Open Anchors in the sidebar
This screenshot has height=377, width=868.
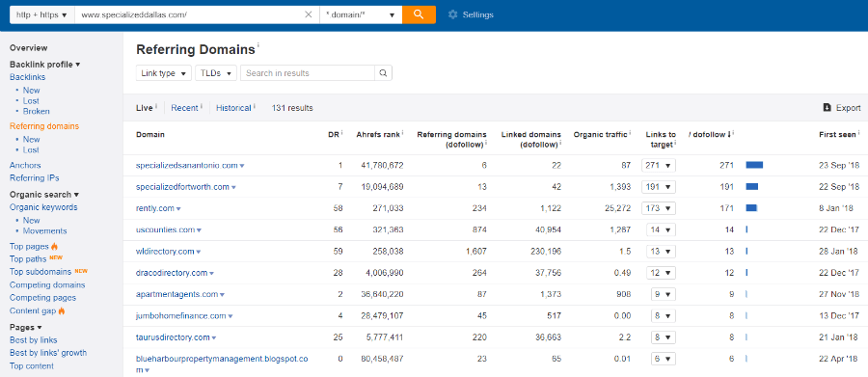coord(25,165)
